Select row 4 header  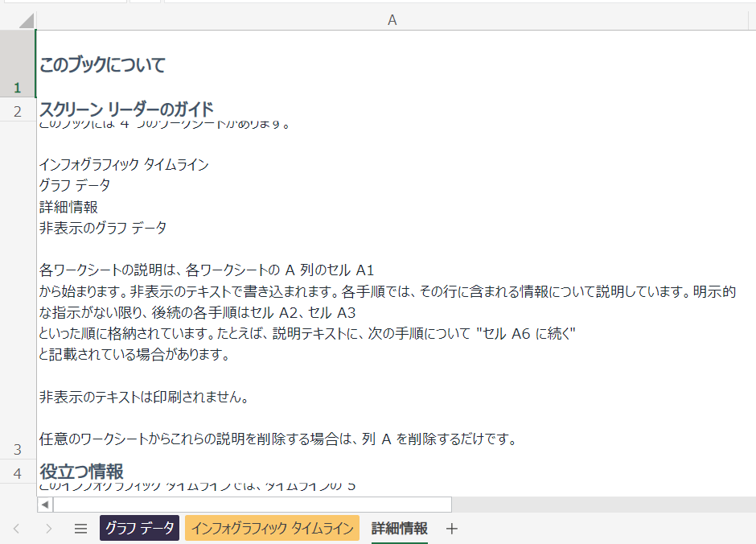(18, 472)
